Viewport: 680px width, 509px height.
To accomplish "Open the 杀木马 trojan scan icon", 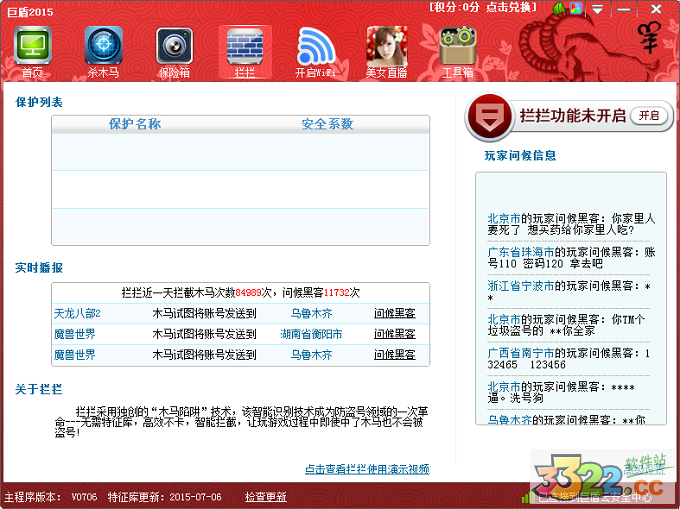I will pyautogui.click(x=103, y=50).
